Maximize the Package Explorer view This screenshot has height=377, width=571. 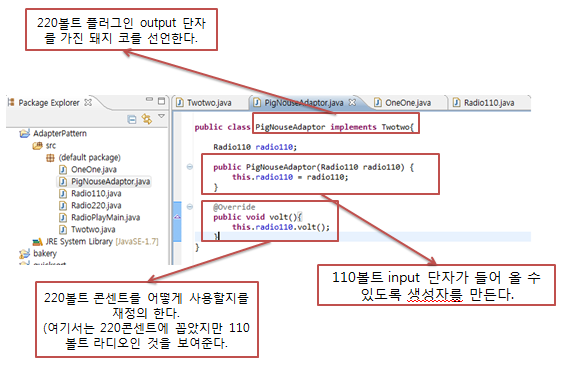tap(162, 101)
